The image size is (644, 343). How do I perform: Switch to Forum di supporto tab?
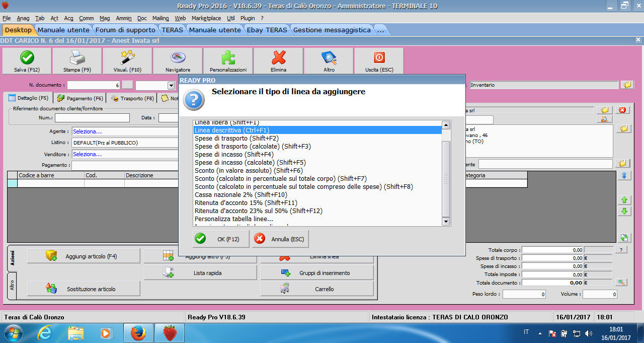[125, 30]
